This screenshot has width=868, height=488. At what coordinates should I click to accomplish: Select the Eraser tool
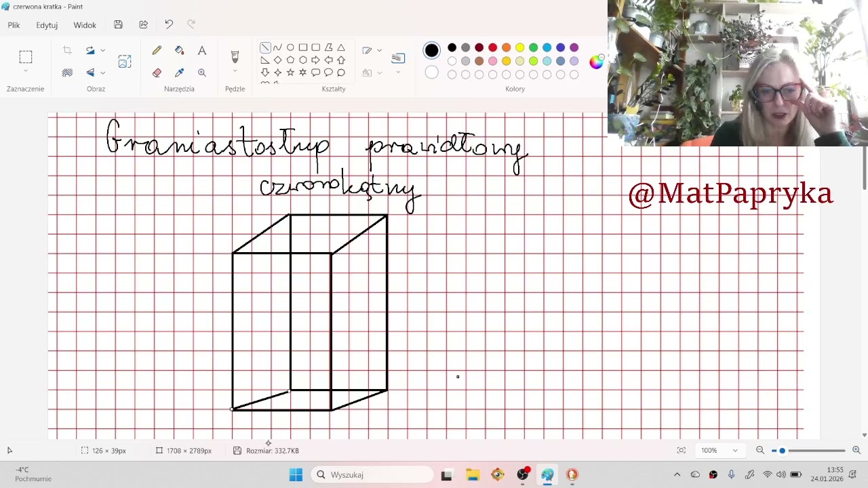pyautogui.click(x=157, y=73)
